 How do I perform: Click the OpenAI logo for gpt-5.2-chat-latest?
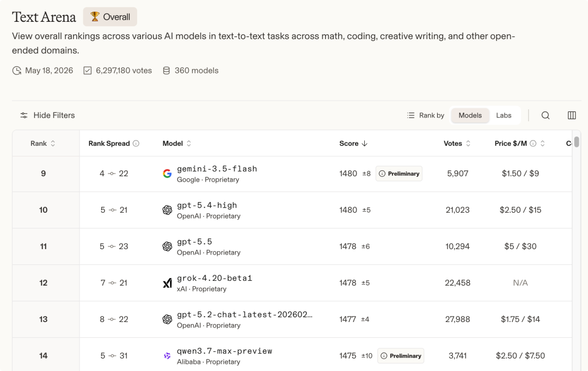pyautogui.click(x=167, y=319)
